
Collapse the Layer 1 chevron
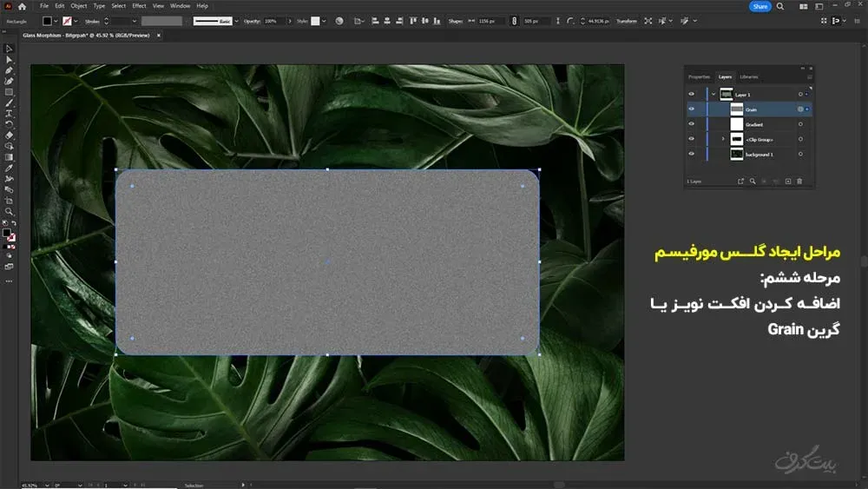coord(713,95)
